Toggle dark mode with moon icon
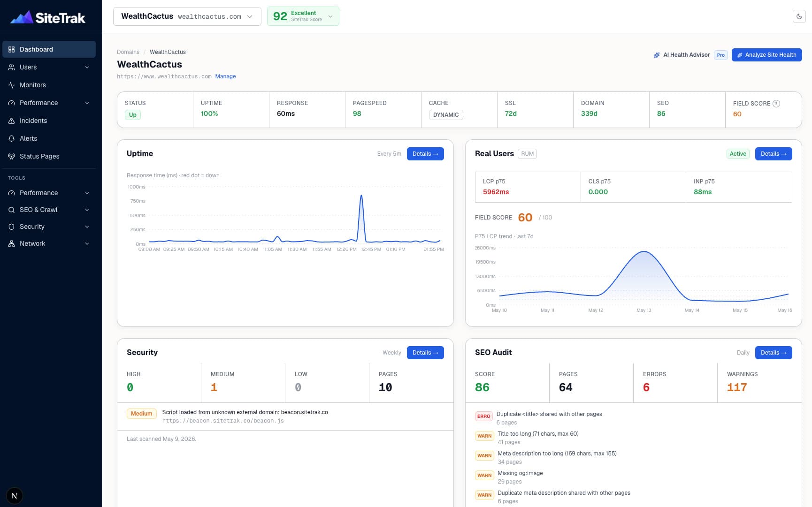The width and height of the screenshot is (812, 507). [x=799, y=16]
